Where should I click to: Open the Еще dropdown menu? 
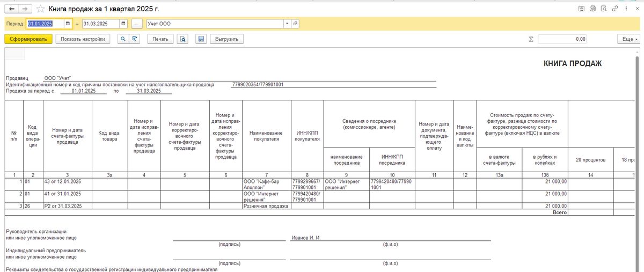pyautogui.click(x=629, y=39)
